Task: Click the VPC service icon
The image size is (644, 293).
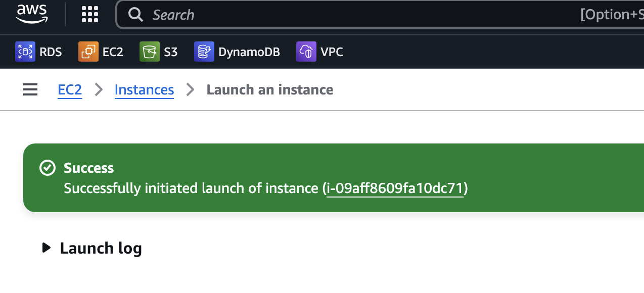Action: pos(306,52)
